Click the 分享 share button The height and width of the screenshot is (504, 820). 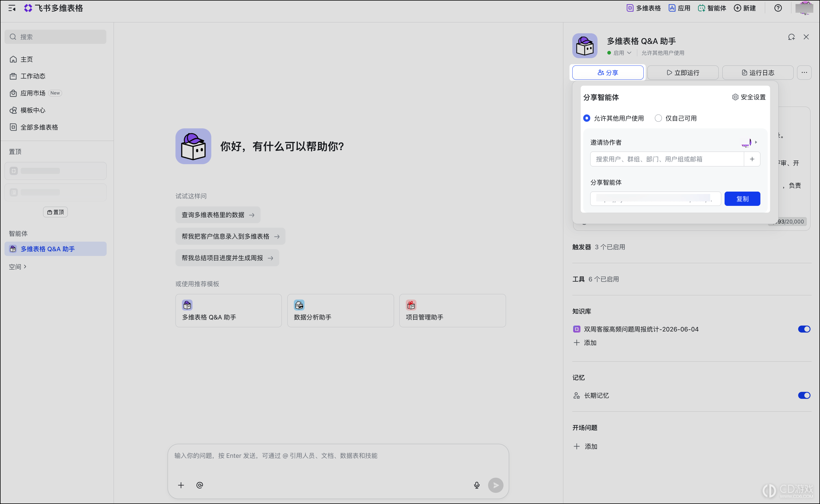(x=608, y=72)
